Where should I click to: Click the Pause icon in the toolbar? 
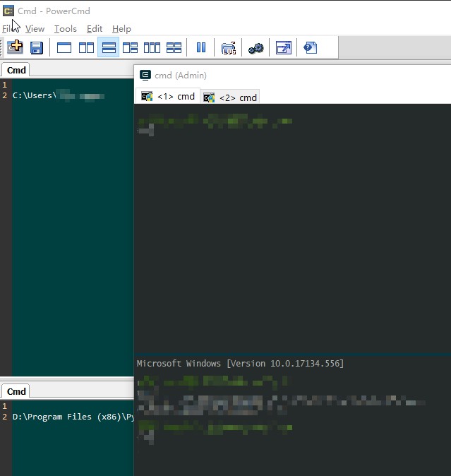tap(201, 47)
